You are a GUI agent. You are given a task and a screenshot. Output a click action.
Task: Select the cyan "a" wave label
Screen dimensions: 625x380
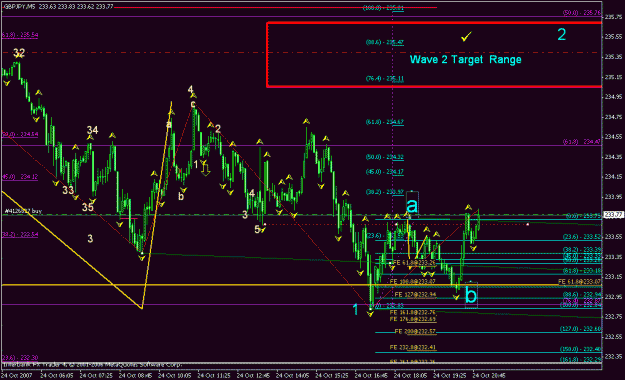[412, 205]
